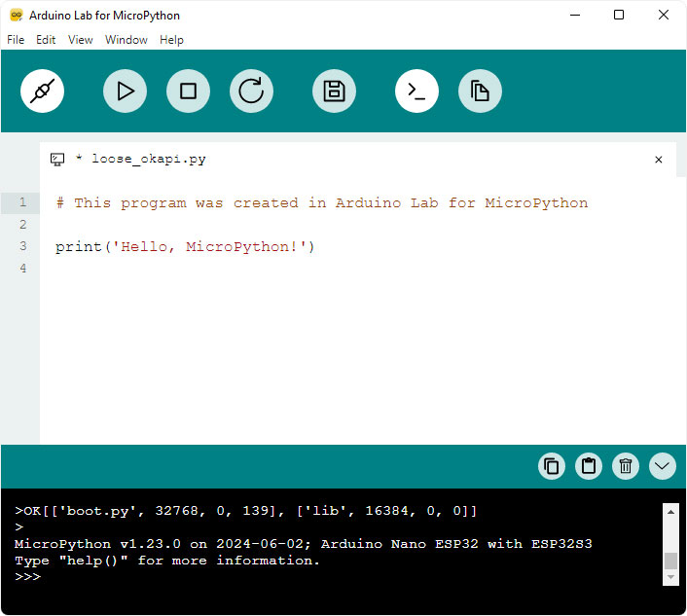Close the Arduino Lab window
Viewport: 687px width, 616px height.
point(664,15)
